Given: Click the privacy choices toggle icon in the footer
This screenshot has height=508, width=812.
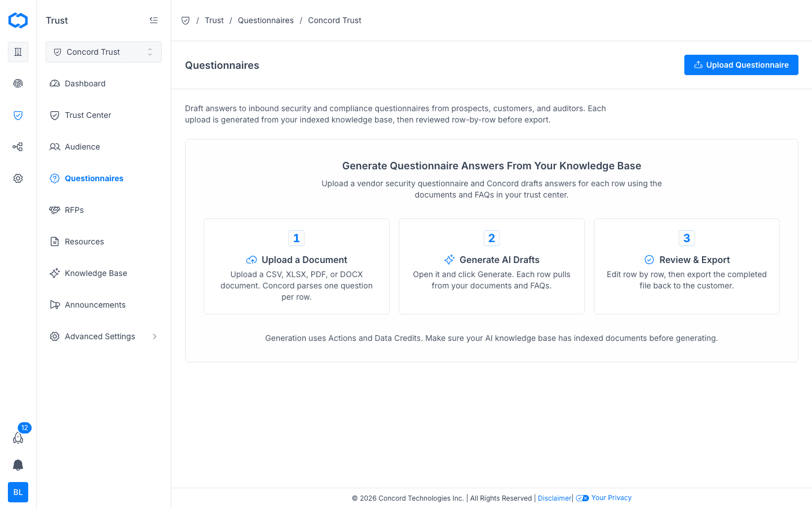Looking at the screenshot, I should point(582,498).
